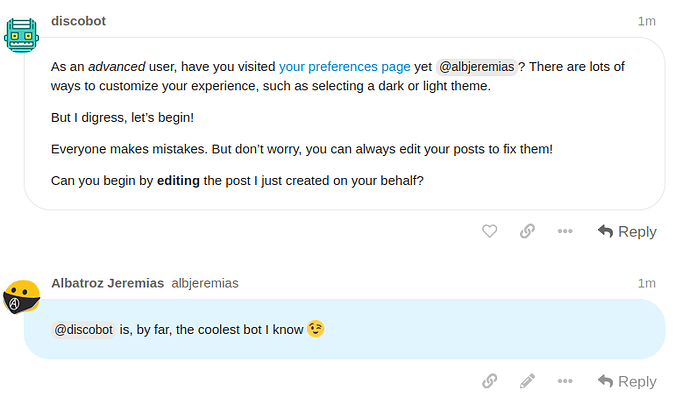Open the Albatroz Jeremias full name link
Image resolution: width=690 pixels, height=412 pixels.
pos(107,283)
